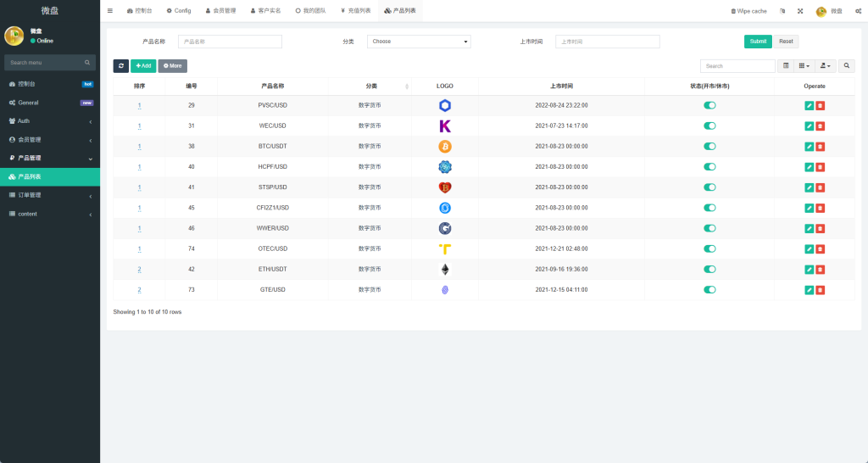868x463 pixels.
Task: Click the language switch icon in top bar
Action: (782, 11)
